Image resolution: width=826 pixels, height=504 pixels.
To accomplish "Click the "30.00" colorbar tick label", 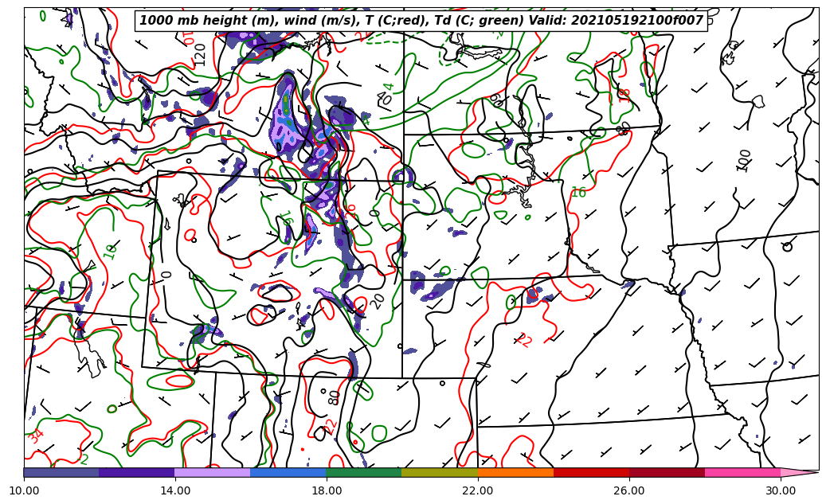I will [x=781, y=490].
